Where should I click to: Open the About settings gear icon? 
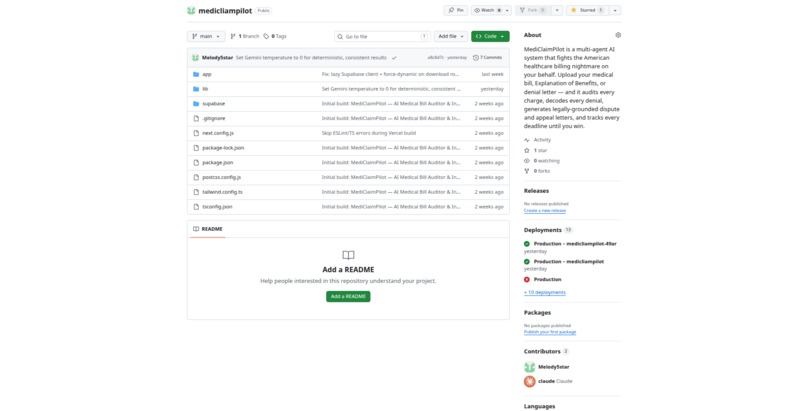click(618, 35)
